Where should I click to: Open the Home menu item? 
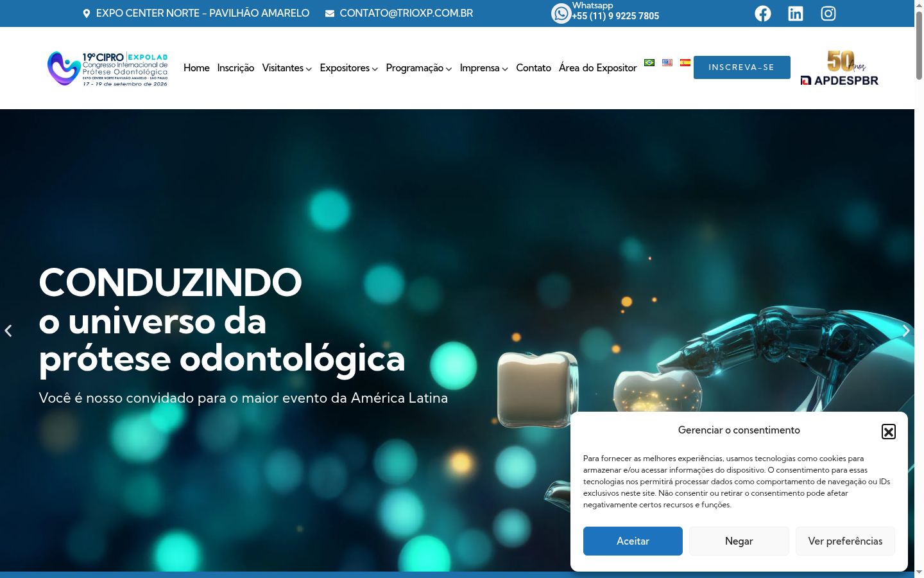tap(196, 68)
